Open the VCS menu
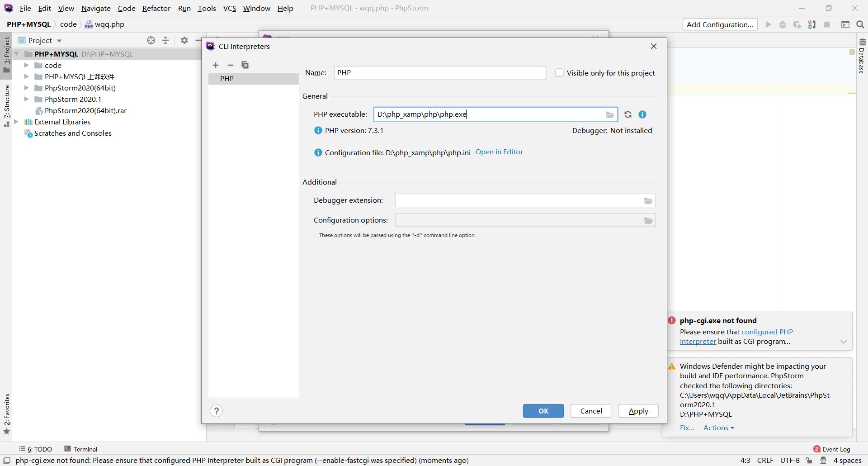 [x=230, y=8]
